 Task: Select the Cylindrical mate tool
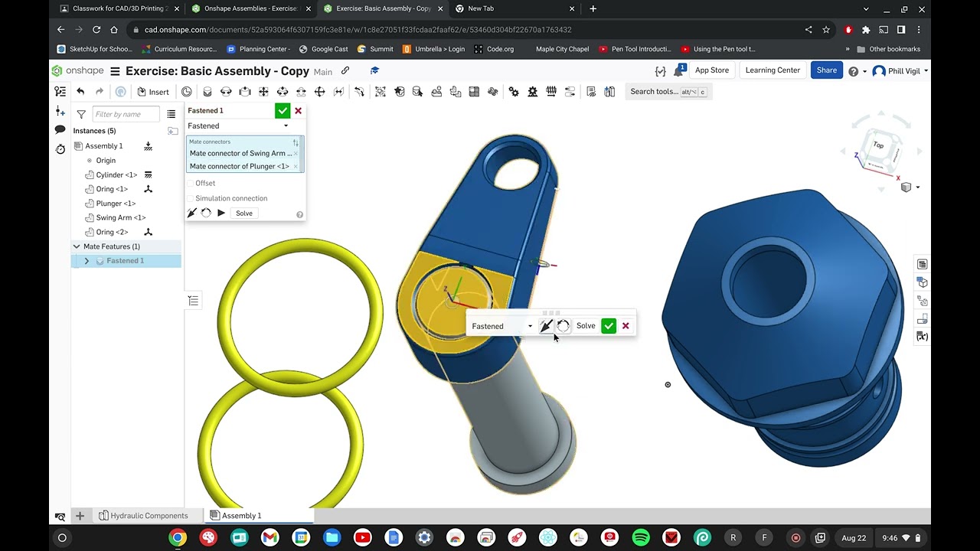pyautogui.click(x=283, y=92)
